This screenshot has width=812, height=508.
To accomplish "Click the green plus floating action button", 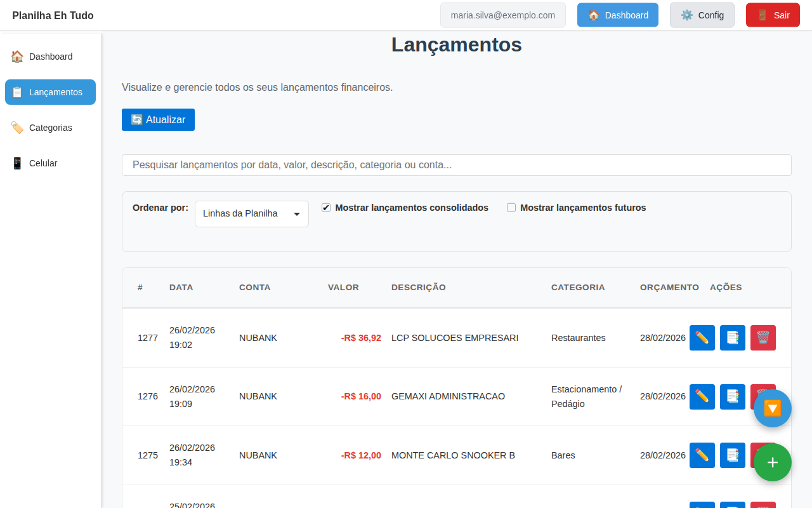I will point(772,462).
